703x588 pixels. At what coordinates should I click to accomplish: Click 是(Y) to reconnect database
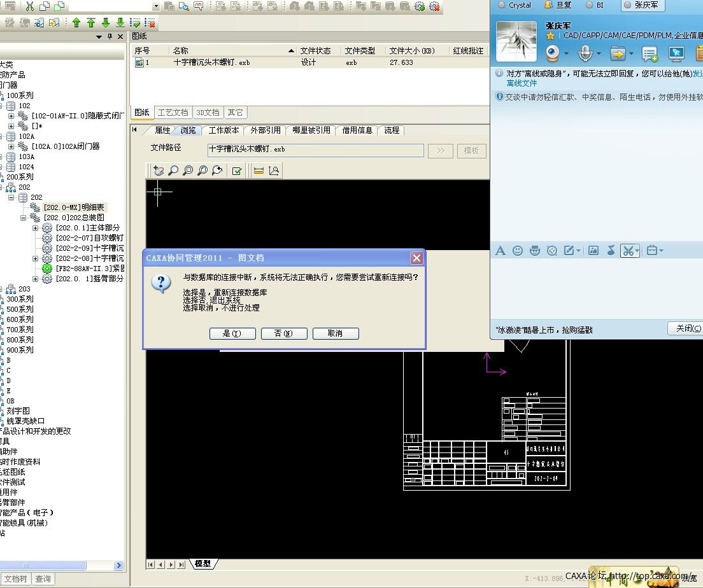tap(232, 333)
